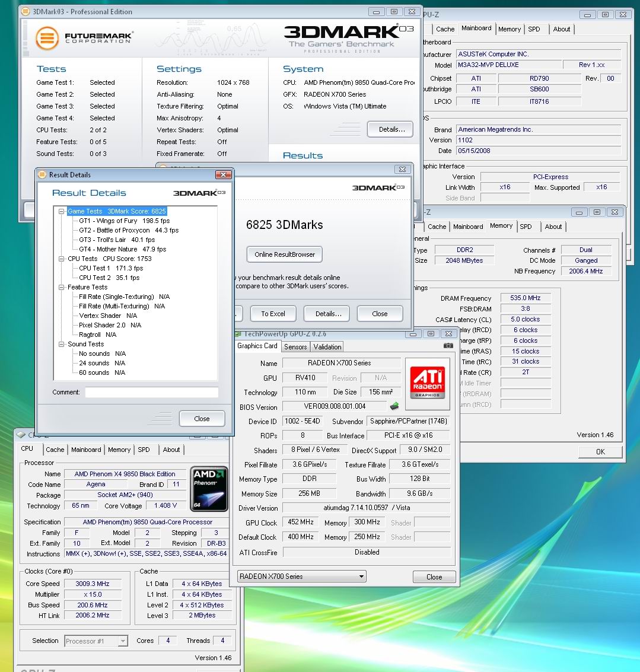Click the ATI Radeon logo in GPU-Z
640x672 pixels.
tap(428, 383)
